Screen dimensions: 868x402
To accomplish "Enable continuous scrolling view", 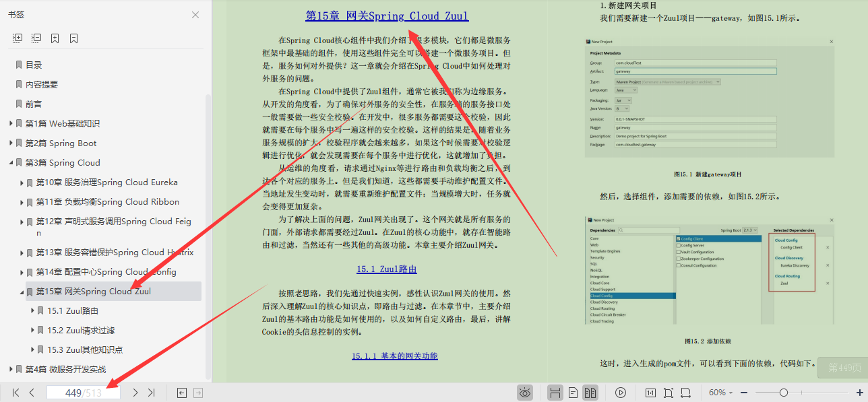I will [x=555, y=393].
